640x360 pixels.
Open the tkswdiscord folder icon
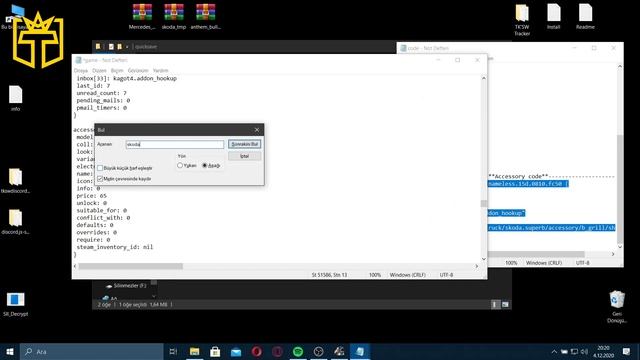[16, 180]
